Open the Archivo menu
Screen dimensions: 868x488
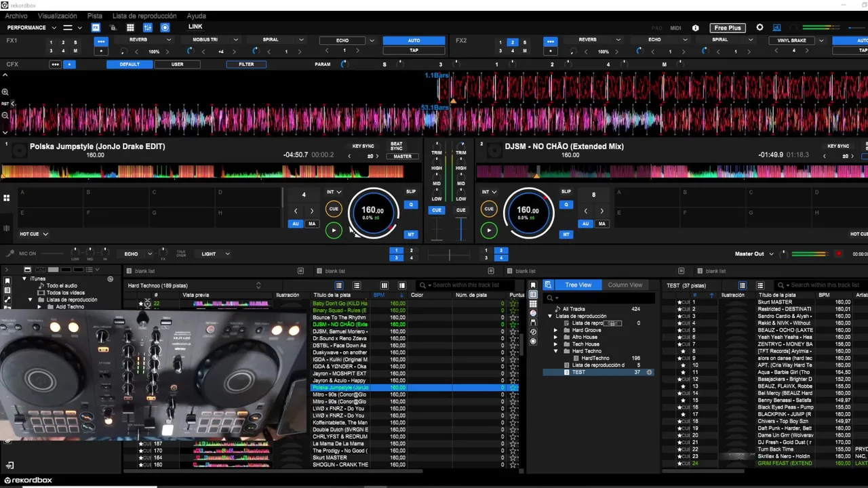pyautogui.click(x=16, y=16)
